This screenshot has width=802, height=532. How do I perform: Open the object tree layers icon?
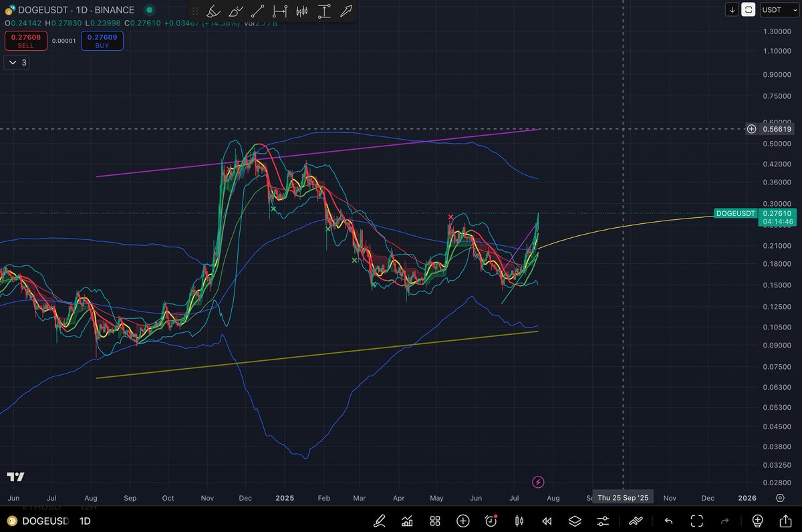click(575, 521)
